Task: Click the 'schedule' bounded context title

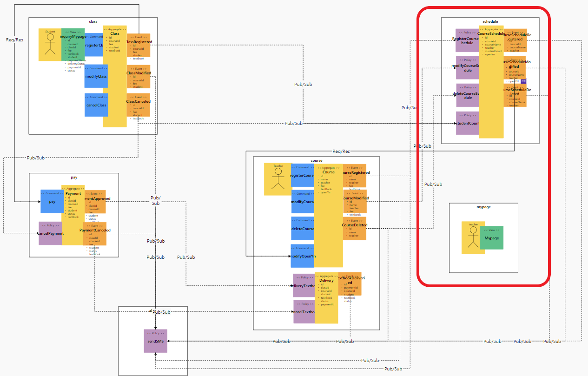Action: point(490,21)
